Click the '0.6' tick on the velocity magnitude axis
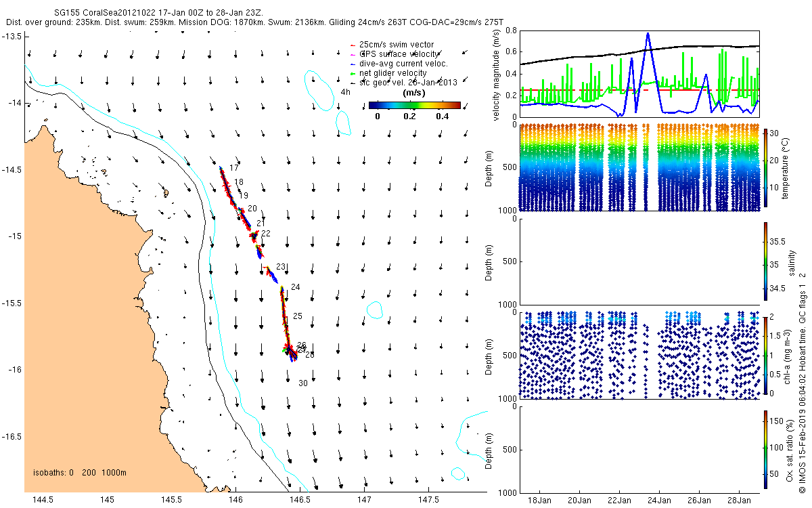 tap(510, 52)
